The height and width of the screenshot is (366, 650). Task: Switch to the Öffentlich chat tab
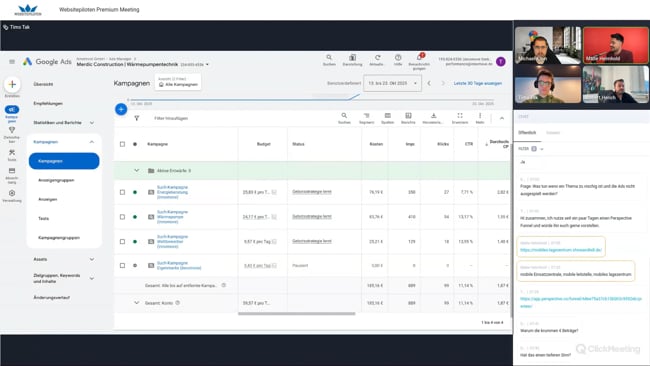tap(527, 133)
